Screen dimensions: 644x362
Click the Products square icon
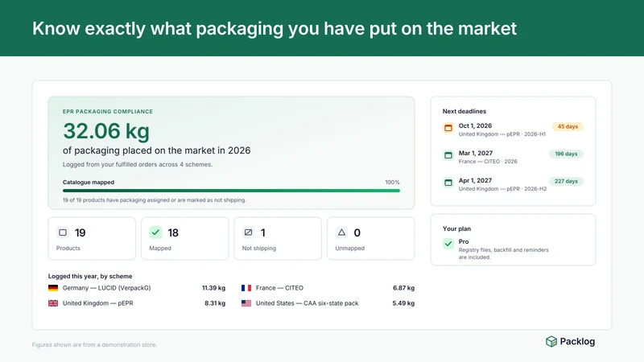pyautogui.click(x=63, y=232)
